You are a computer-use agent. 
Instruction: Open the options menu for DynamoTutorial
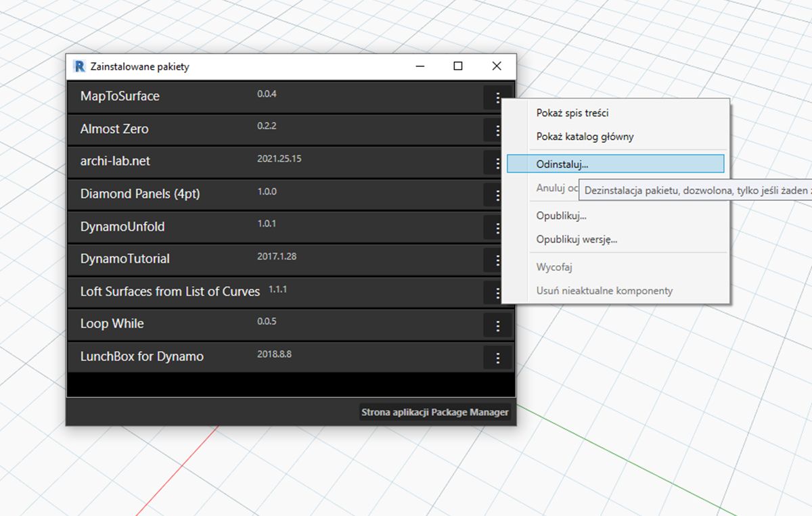pos(498,260)
